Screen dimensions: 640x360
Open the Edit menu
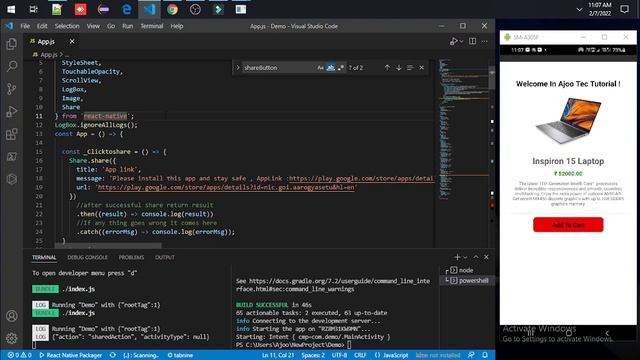click(x=42, y=26)
